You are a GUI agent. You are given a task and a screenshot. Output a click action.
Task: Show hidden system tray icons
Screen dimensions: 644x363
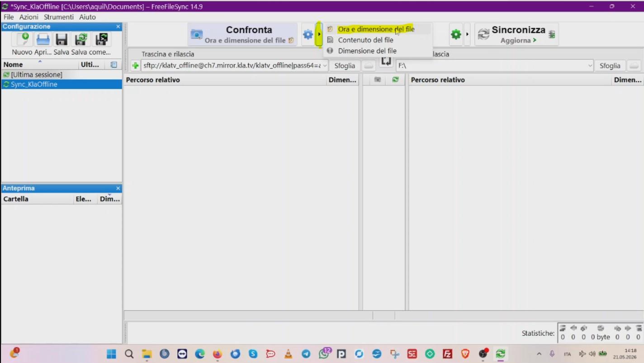[539, 354]
